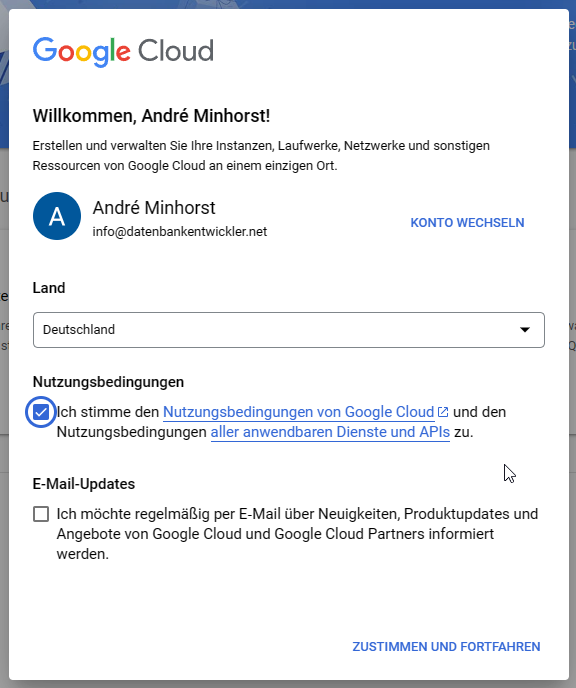Enable the E-Mail-Updates checkbox
576x688 pixels.
click(x=41, y=514)
